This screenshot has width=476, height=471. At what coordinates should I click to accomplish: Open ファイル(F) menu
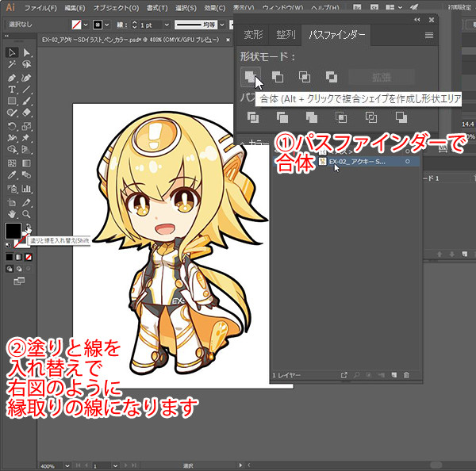(x=40, y=8)
